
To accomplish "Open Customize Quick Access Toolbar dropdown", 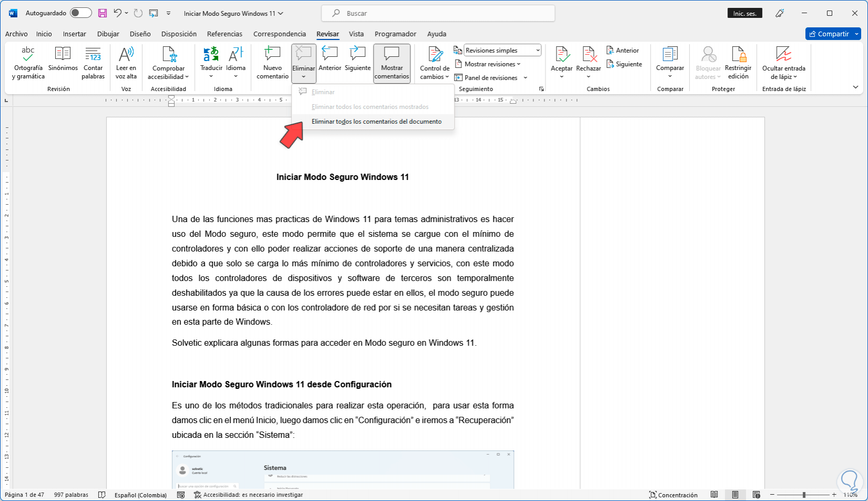I will click(x=168, y=13).
